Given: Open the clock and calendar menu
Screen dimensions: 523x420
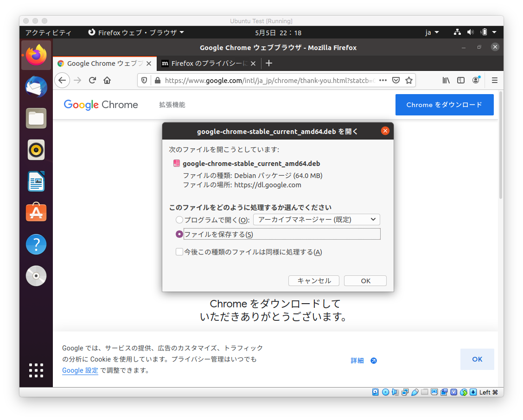Looking at the screenshot, I should click(278, 33).
